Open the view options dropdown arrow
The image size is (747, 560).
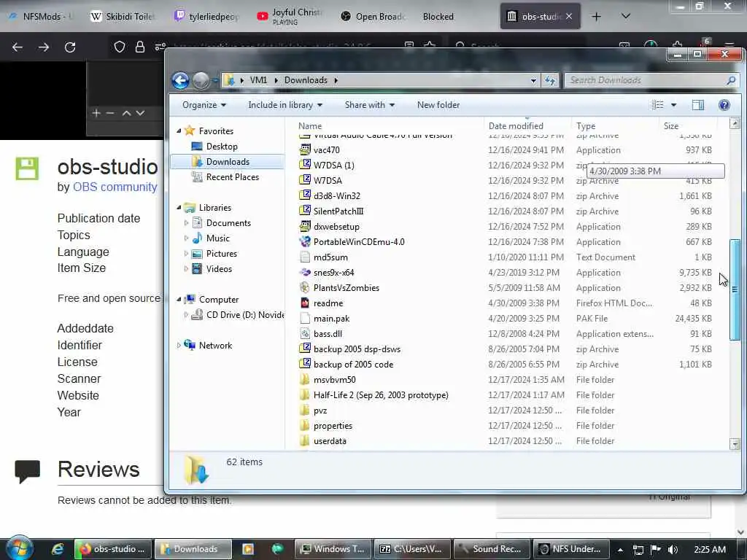click(x=673, y=105)
